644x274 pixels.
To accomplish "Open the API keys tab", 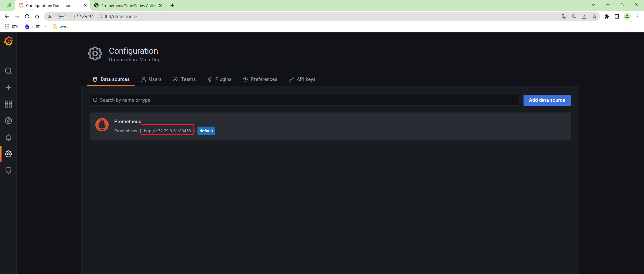I will coord(302,79).
